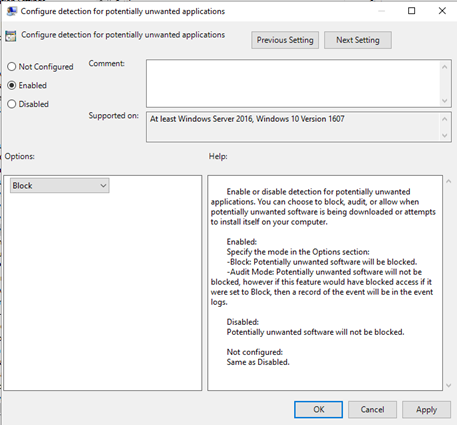Click the Block dropdown chevron arrow
The width and height of the screenshot is (457, 425).
[103, 186]
